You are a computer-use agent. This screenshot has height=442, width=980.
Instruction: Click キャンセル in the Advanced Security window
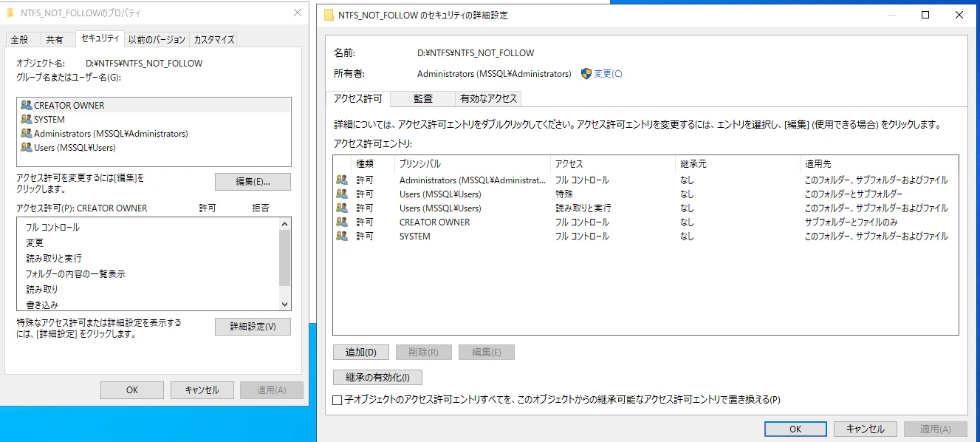tap(866, 429)
